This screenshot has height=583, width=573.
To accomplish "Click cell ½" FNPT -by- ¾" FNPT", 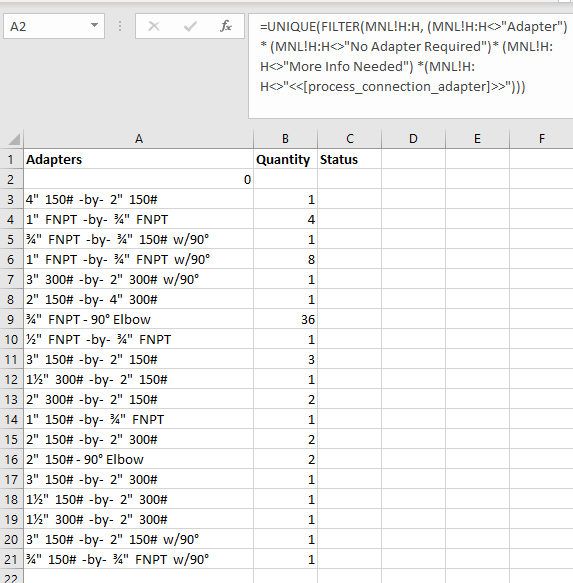I will click(x=139, y=339).
